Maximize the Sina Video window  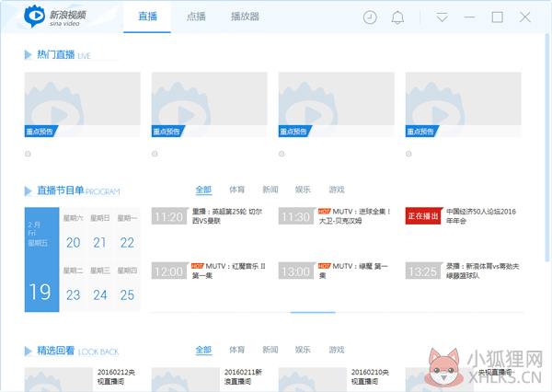coord(497,17)
